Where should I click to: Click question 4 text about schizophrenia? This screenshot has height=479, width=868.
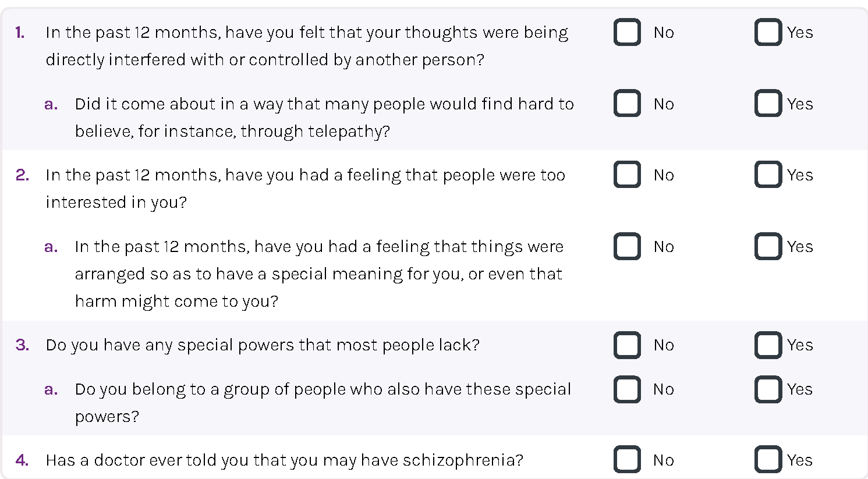[284, 460]
